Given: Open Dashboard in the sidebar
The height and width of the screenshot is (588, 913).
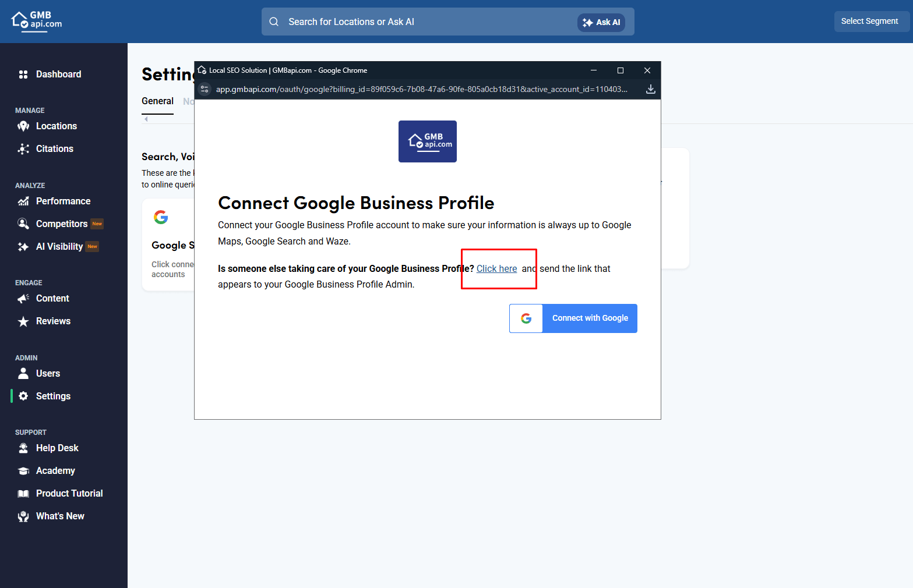Looking at the screenshot, I should click(x=58, y=75).
